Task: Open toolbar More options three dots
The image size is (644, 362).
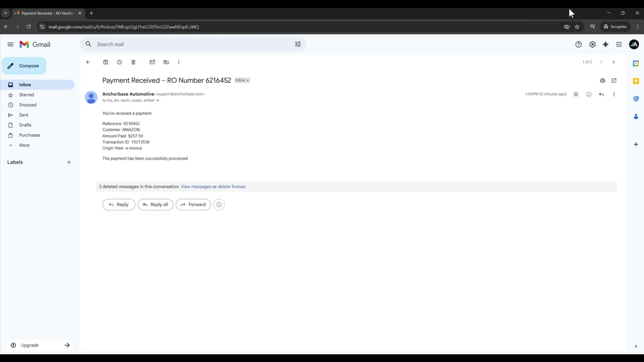Action: 179,62
